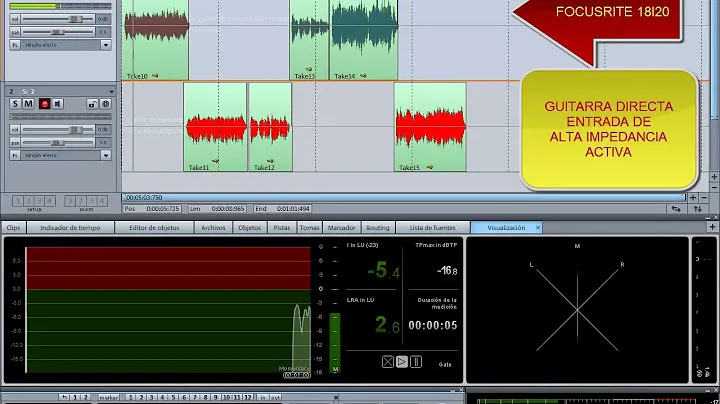This screenshot has height=404, width=720.
Task: Close the Visualización tab with its X
Action: click(x=537, y=228)
